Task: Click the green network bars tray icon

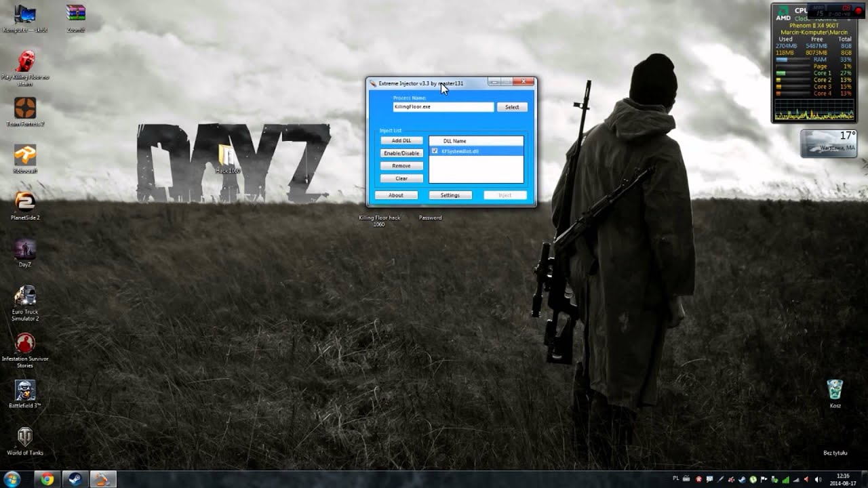Action: tap(785, 479)
